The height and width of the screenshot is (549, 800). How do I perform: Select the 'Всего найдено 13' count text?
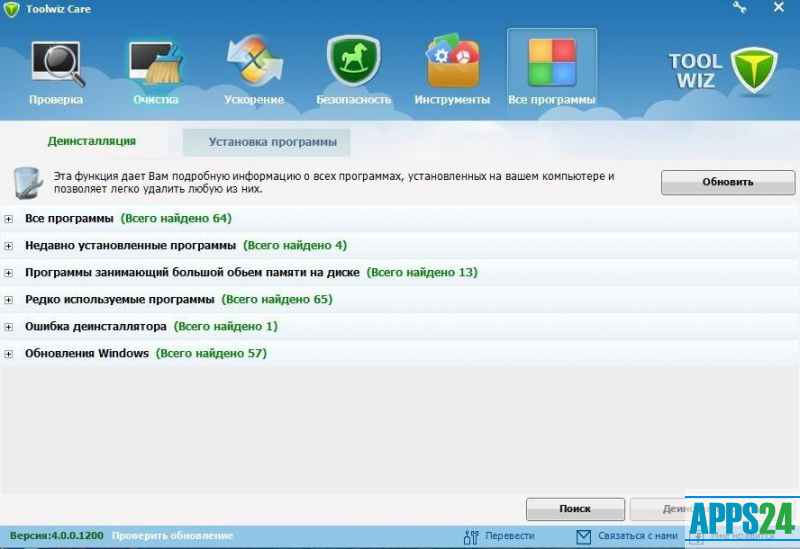click(x=422, y=272)
